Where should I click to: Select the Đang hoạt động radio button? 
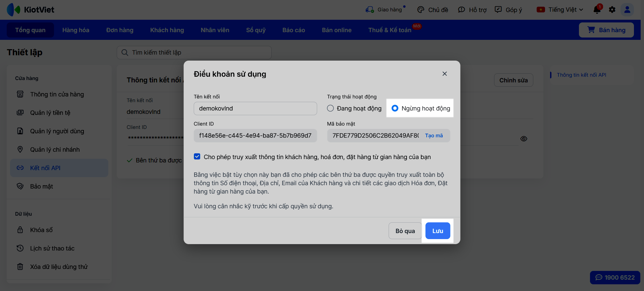pyautogui.click(x=330, y=108)
